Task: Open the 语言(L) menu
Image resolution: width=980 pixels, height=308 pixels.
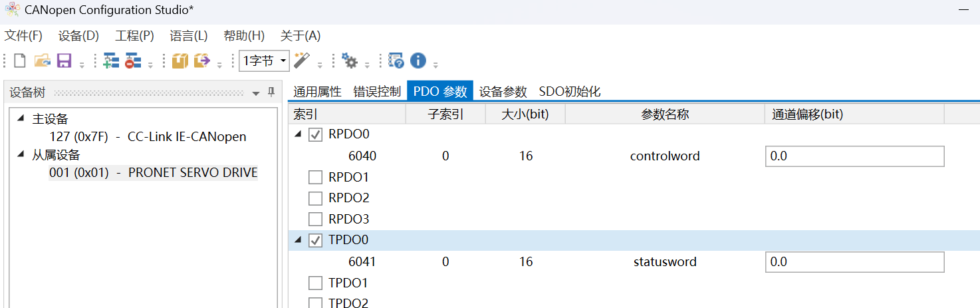Action: pyautogui.click(x=189, y=35)
